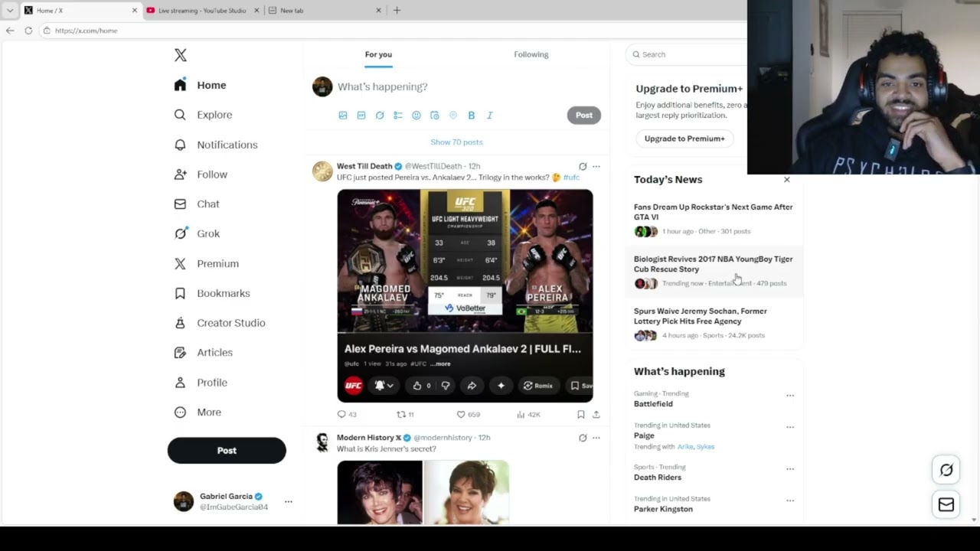Open more options on West Till Death post

[596, 166]
